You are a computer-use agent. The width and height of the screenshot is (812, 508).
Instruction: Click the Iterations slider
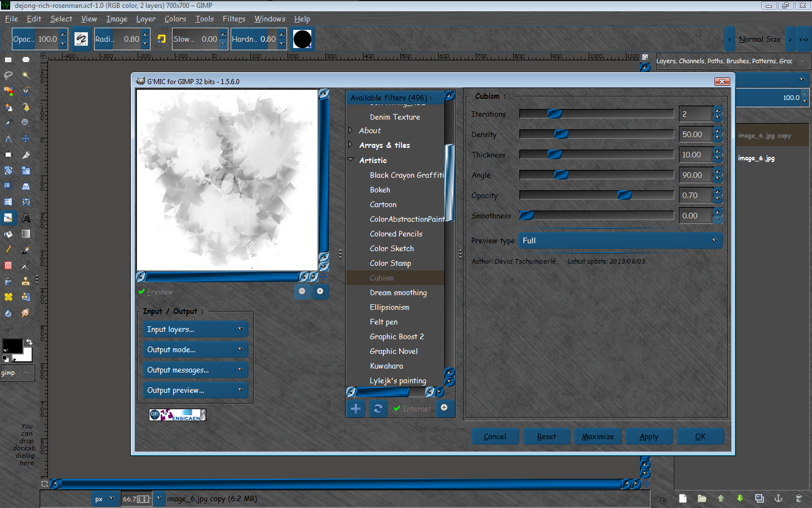click(597, 114)
